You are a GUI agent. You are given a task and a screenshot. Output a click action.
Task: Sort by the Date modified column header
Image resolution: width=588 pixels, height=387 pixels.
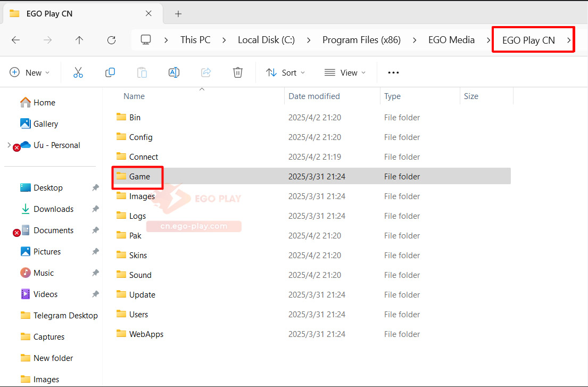click(x=314, y=96)
